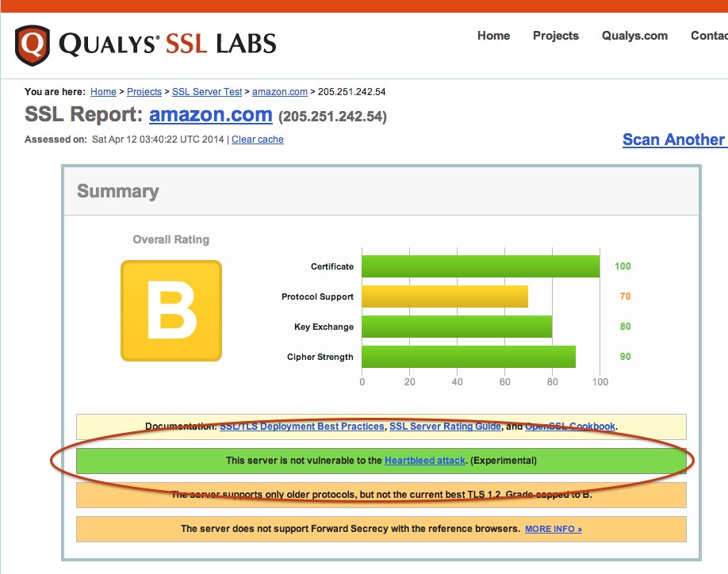Open the Projects navigation menu item
Image resolution: width=728 pixels, height=574 pixels.
556,36
